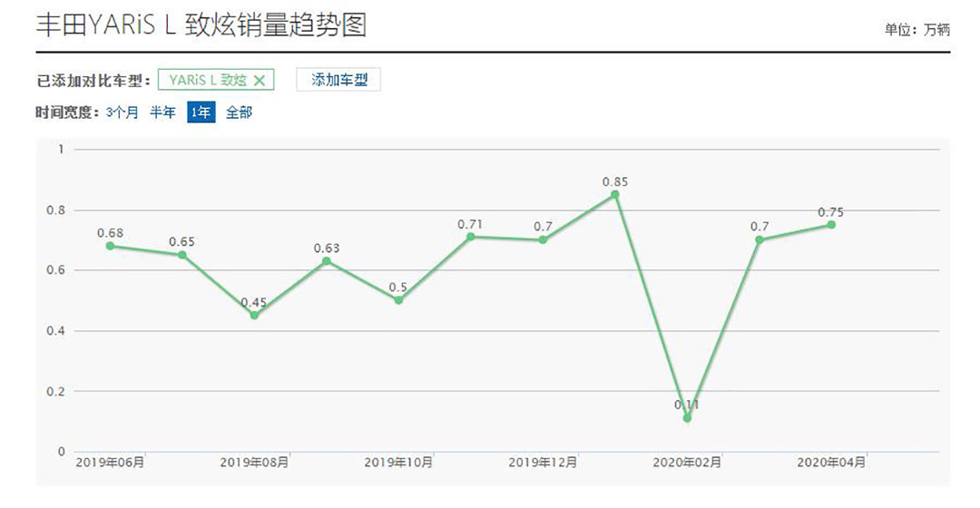Click the 2020年02月 axis label
Image resolution: width=980 pixels, height=508 pixels.
pos(687,463)
